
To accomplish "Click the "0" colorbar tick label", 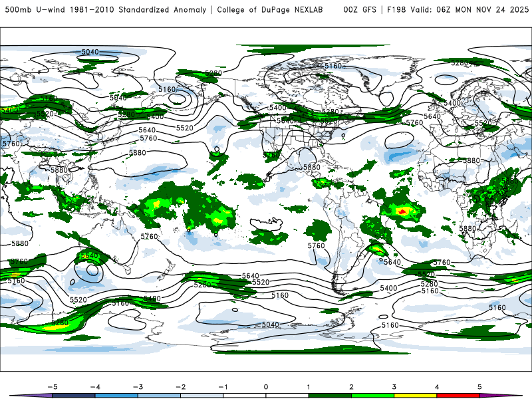I will [266, 387].
